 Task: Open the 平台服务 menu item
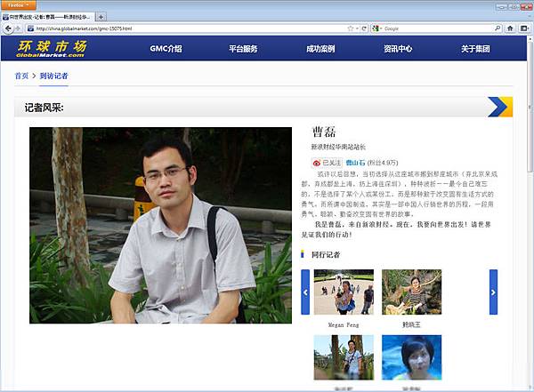(243, 49)
